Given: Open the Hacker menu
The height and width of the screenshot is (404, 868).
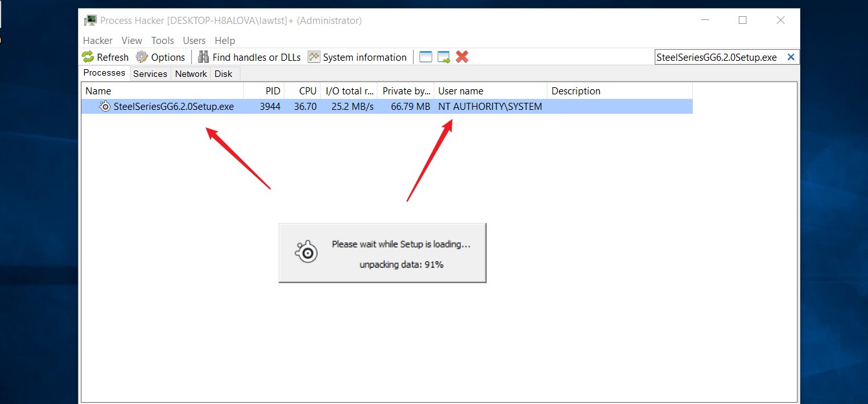Looking at the screenshot, I should tap(98, 40).
